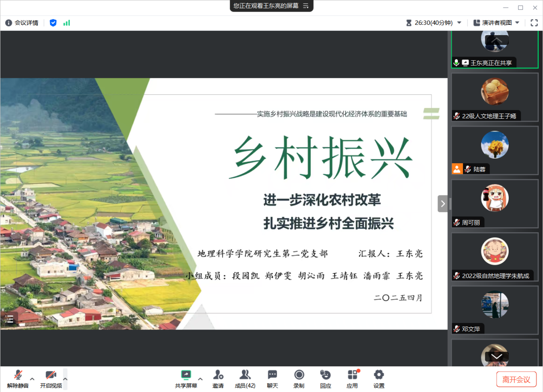Click the security shield icon in the top bar
This screenshot has width=543, height=392.
click(x=53, y=22)
